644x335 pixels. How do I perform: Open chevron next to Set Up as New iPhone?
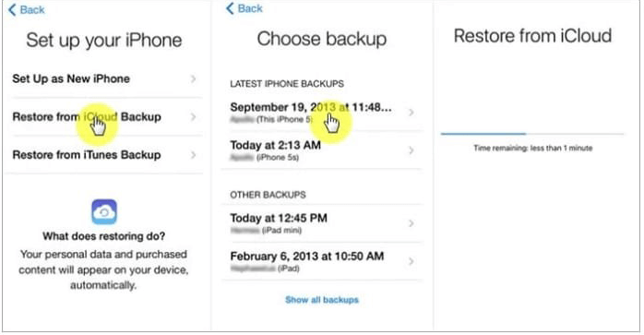pos(194,78)
